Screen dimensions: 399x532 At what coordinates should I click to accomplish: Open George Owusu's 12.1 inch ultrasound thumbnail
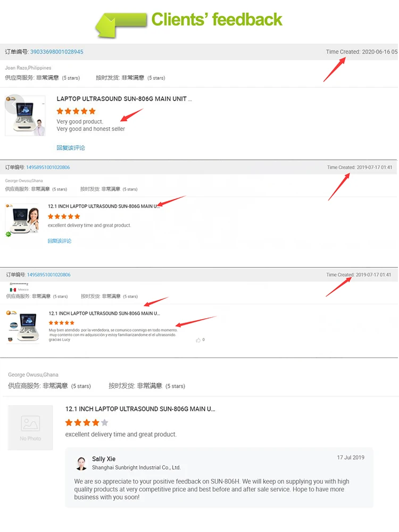22,220
